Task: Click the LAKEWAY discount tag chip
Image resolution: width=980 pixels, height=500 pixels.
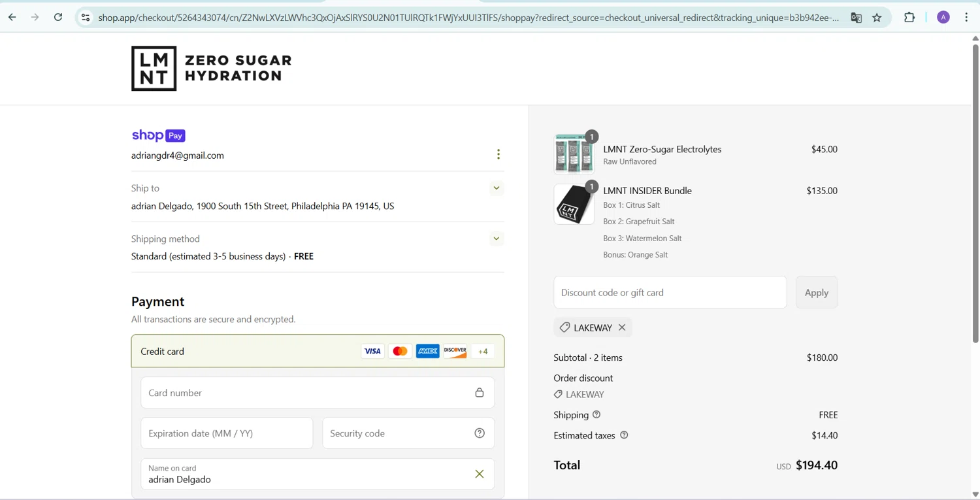Action: point(593,327)
